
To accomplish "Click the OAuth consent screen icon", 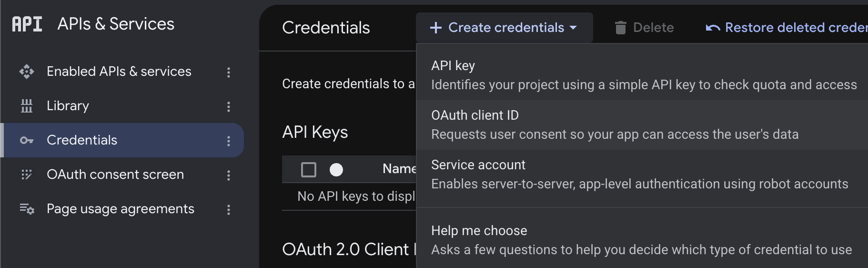I will (27, 175).
